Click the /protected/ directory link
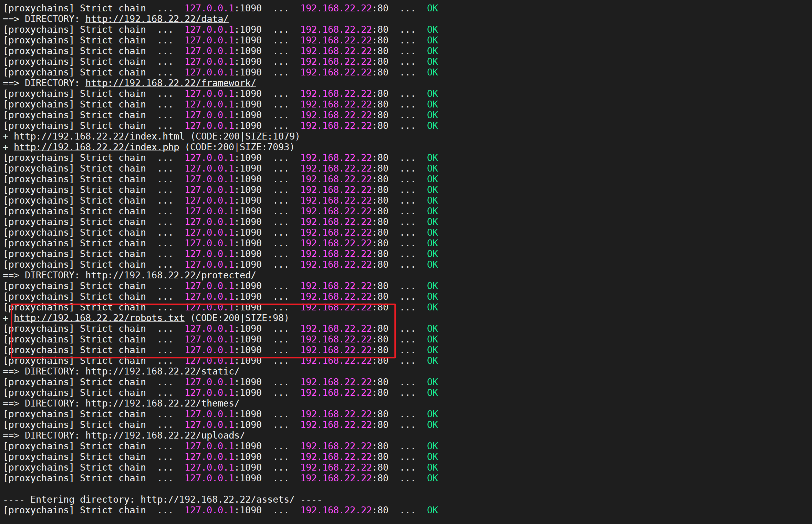 pyautogui.click(x=170, y=275)
